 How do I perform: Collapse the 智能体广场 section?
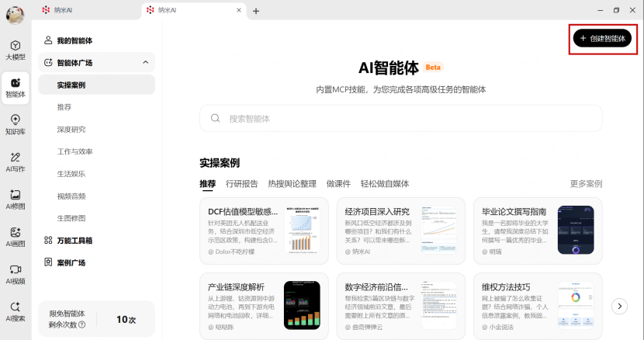click(145, 63)
